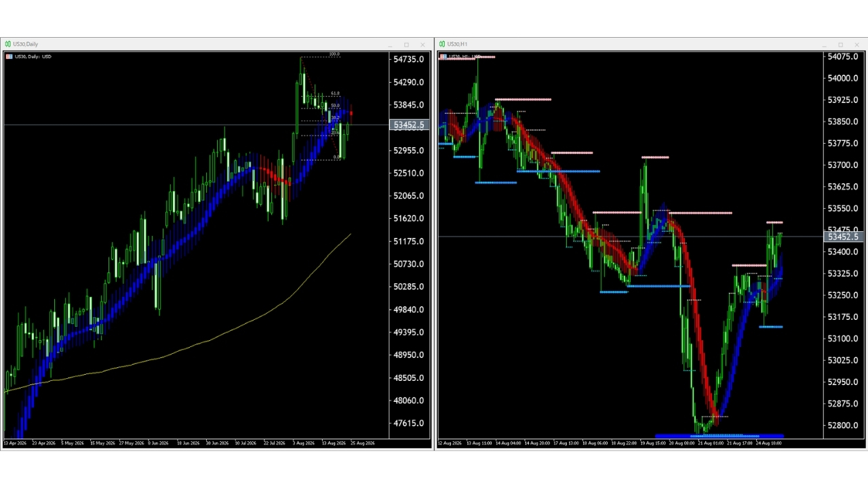The width and height of the screenshot is (868, 488).
Task: Click the '24 Aug 10:00' time on H1 axis
Action: click(768, 443)
